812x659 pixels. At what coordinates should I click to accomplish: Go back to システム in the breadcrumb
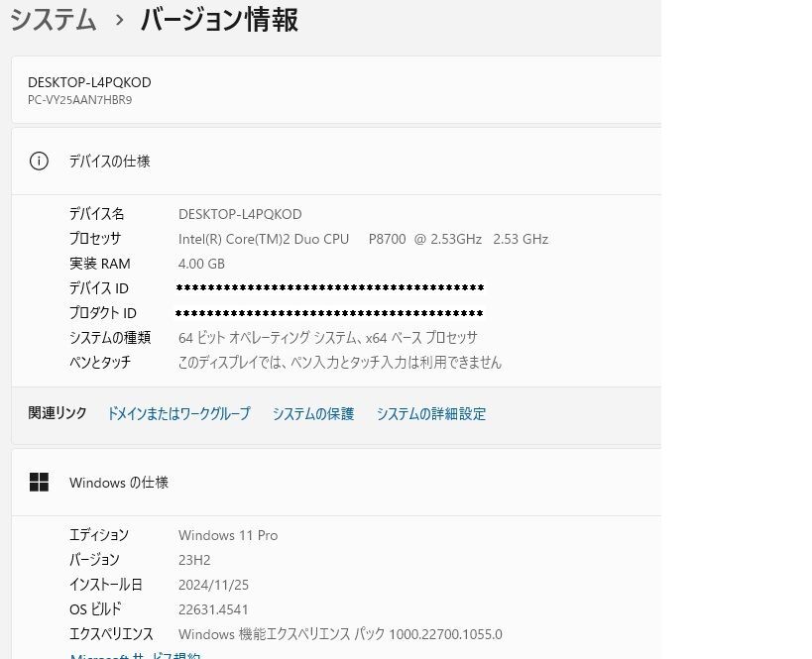coord(54,20)
